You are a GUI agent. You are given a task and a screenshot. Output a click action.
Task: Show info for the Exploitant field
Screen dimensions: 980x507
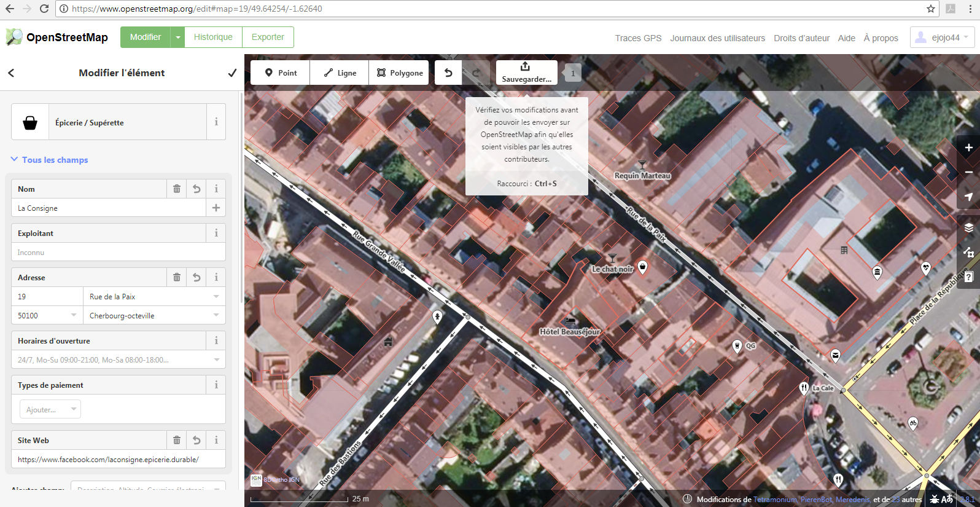pos(216,233)
